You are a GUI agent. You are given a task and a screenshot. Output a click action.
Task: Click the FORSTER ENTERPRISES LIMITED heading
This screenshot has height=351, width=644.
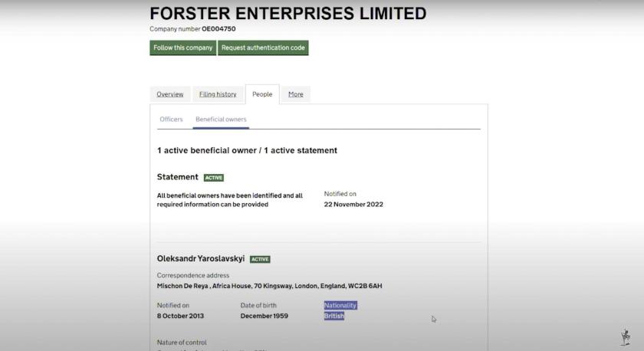coord(287,14)
